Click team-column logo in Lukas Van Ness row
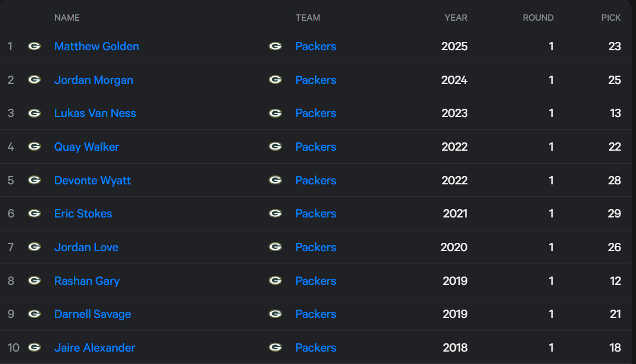 coord(276,113)
